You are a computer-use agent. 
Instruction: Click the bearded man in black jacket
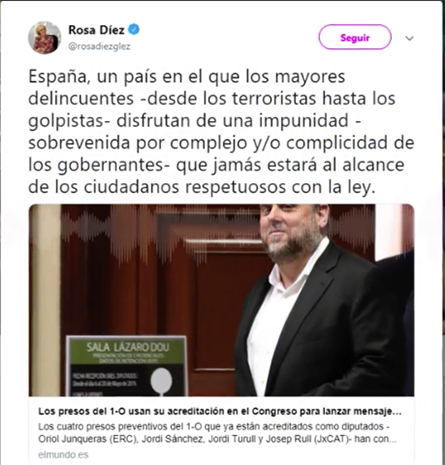click(323, 300)
